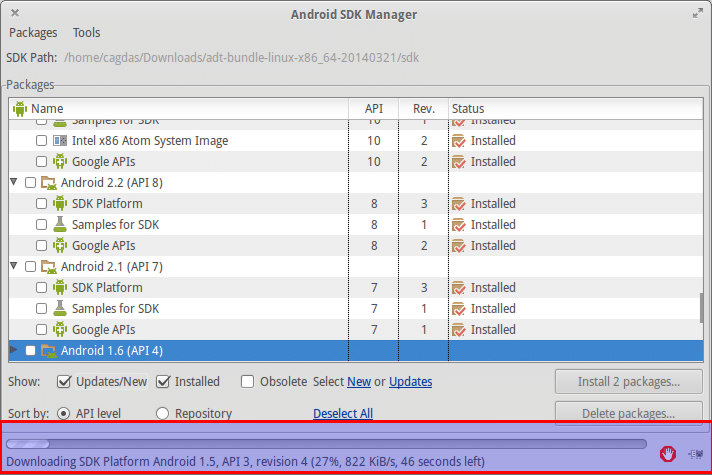The width and height of the screenshot is (712, 475).
Task: Click Installed status icon, SDK Platform API 7
Action: [459, 288]
